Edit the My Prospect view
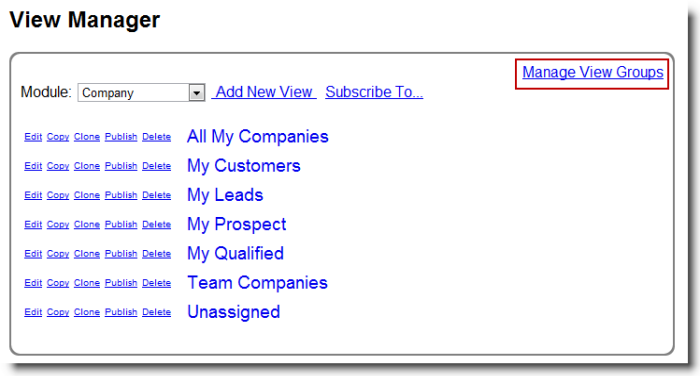This screenshot has height=376, width=700. coord(33,225)
